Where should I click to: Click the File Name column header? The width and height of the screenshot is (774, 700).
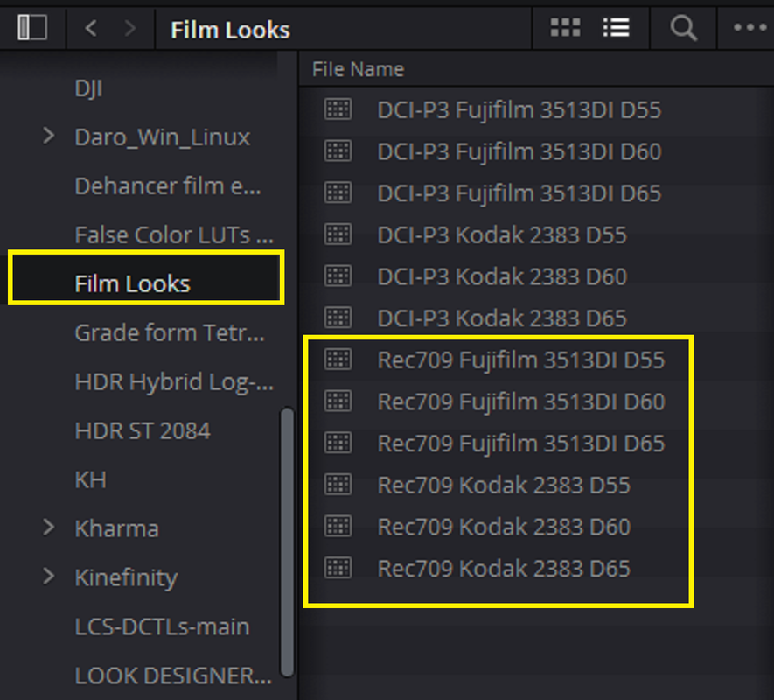pos(358,69)
